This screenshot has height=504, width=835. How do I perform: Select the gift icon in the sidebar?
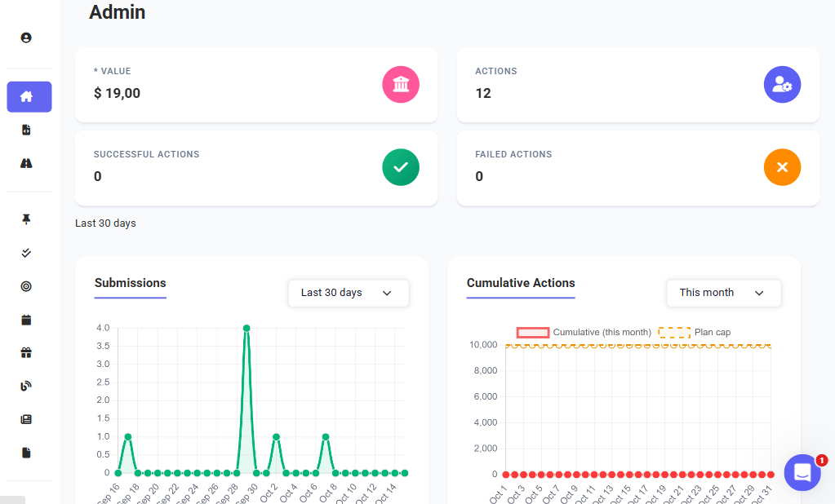[25, 352]
